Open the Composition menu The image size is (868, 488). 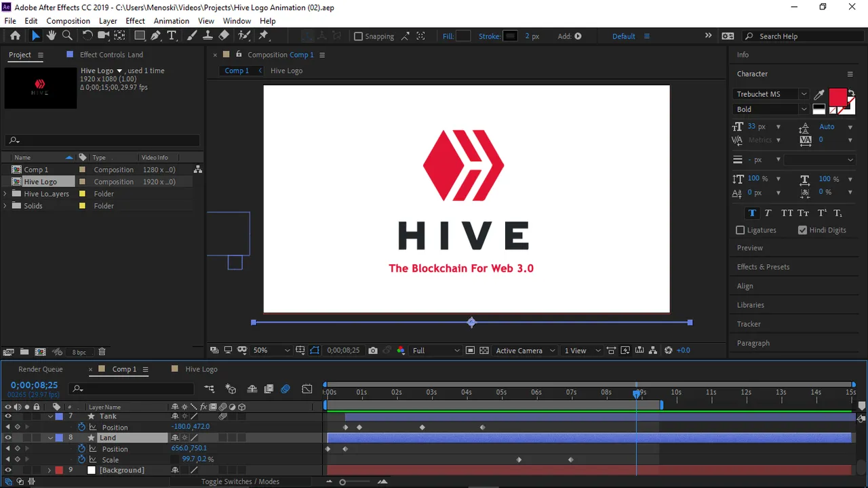68,21
